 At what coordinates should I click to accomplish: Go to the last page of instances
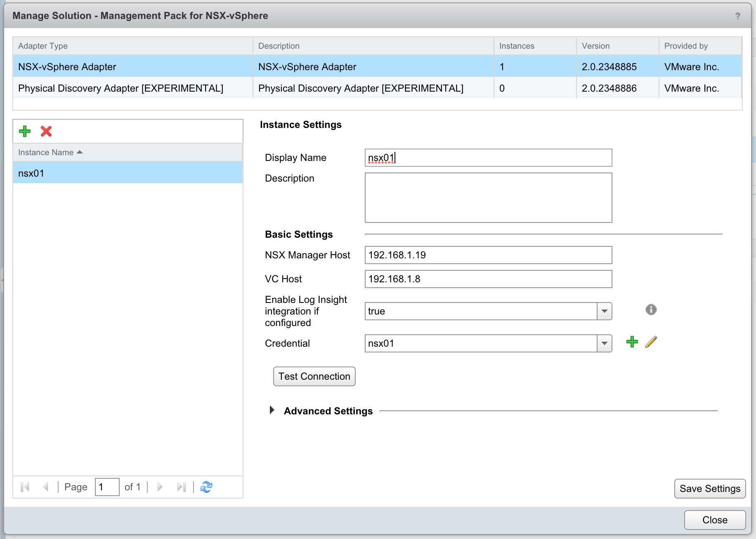(x=182, y=487)
